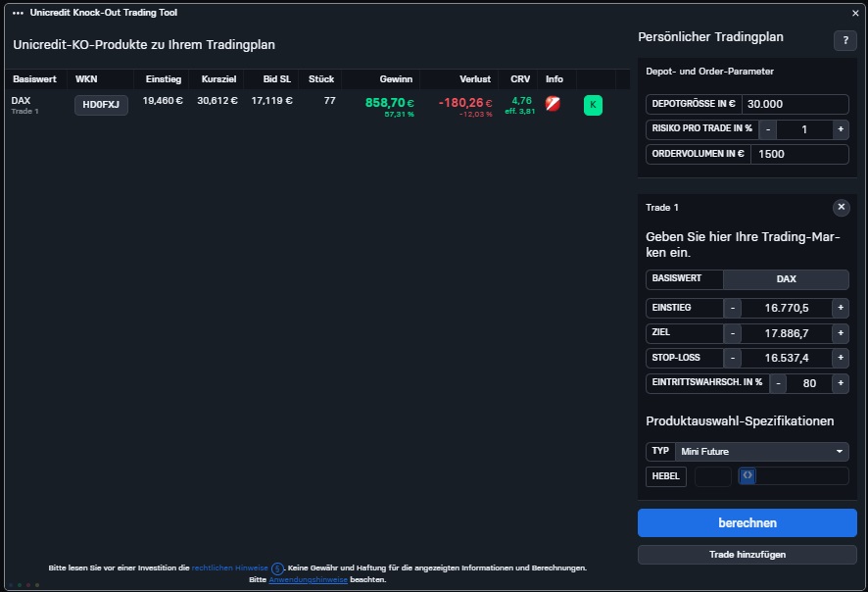The height and width of the screenshot is (592, 868).
Task: Click the Ziel value 17.886,7
Action: tap(787, 333)
